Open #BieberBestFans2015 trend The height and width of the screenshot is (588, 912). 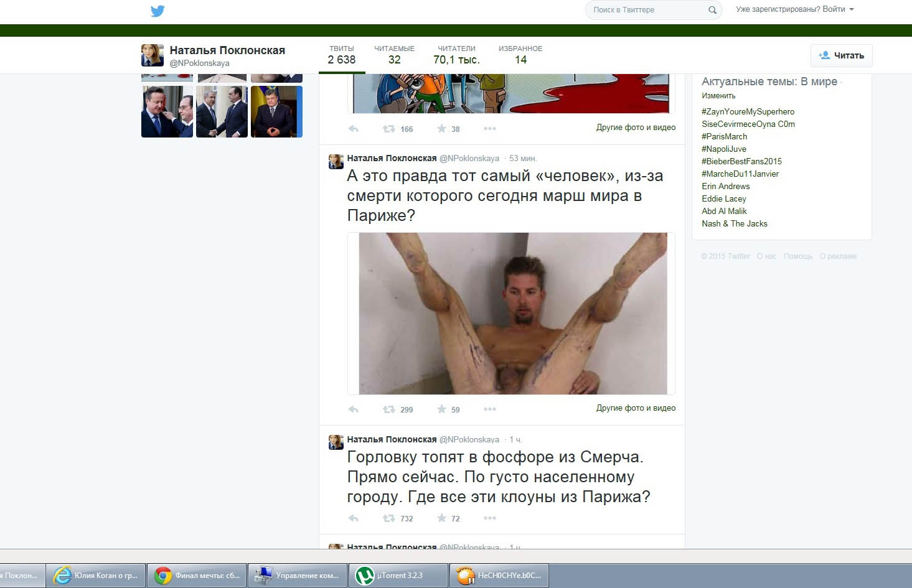pyautogui.click(x=741, y=162)
